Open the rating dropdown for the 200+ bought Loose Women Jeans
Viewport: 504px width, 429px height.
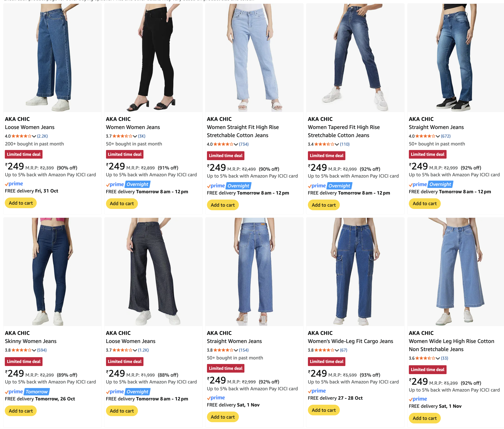pos(34,136)
